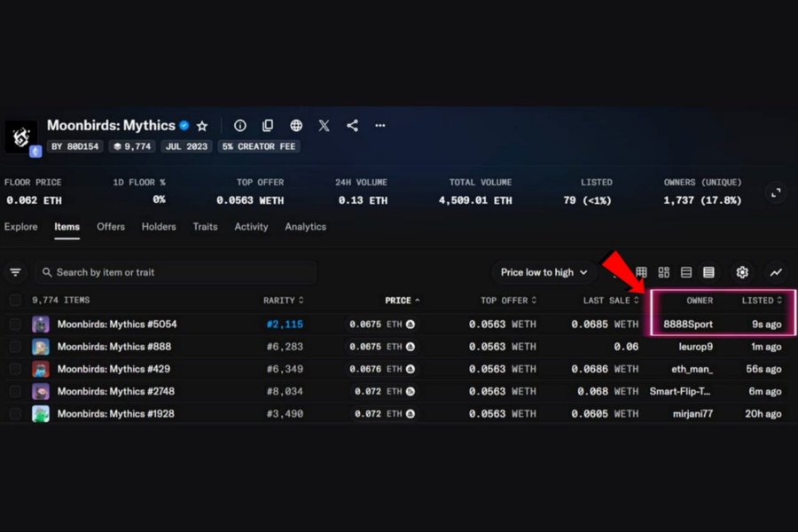Click marketplace icon beside #429 price
This screenshot has height=532, width=798.
tap(411, 369)
